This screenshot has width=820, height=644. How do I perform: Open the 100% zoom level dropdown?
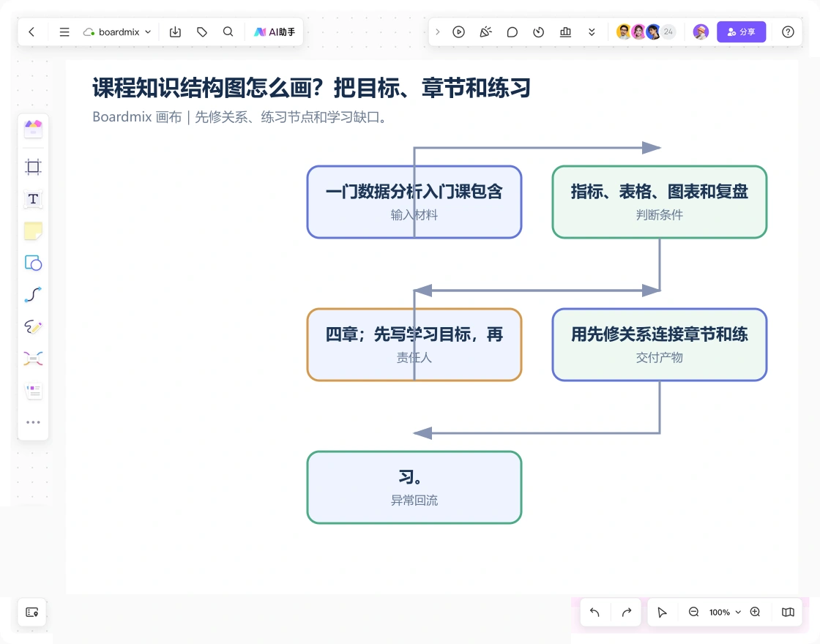coord(725,612)
